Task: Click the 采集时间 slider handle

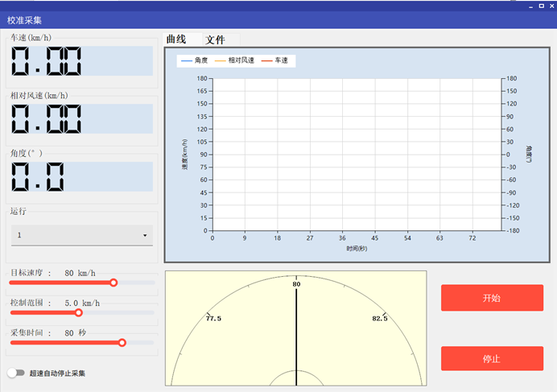Action: pos(122,342)
